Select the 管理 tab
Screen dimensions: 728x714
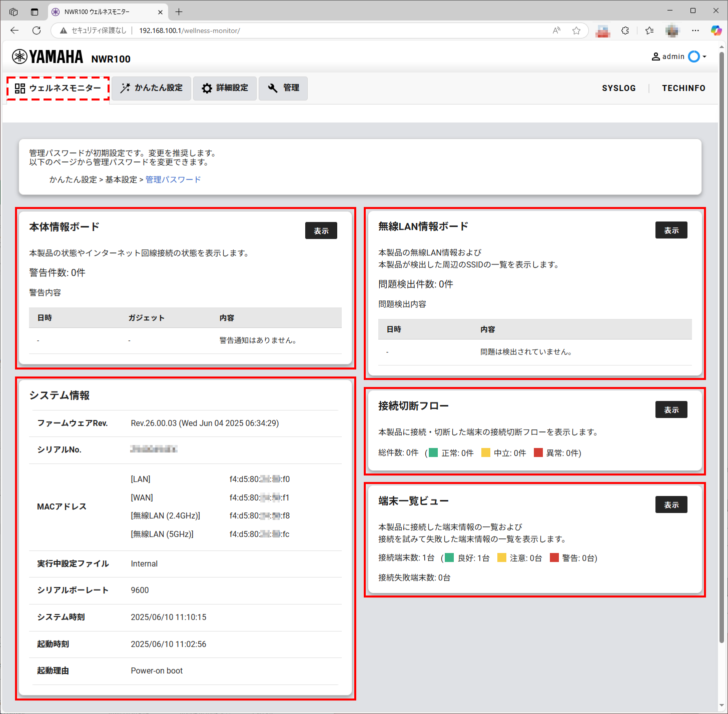pyautogui.click(x=283, y=88)
